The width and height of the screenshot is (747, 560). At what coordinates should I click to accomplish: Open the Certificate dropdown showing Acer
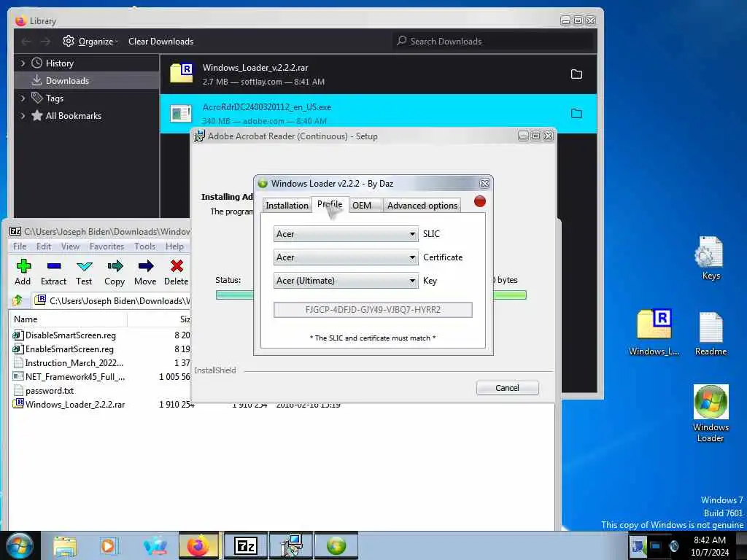(x=346, y=257)
